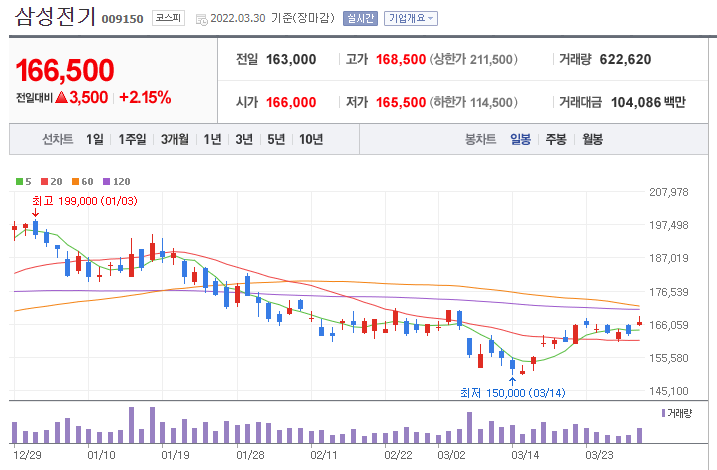Click the red 20-day average swatch

click(44, 182)
